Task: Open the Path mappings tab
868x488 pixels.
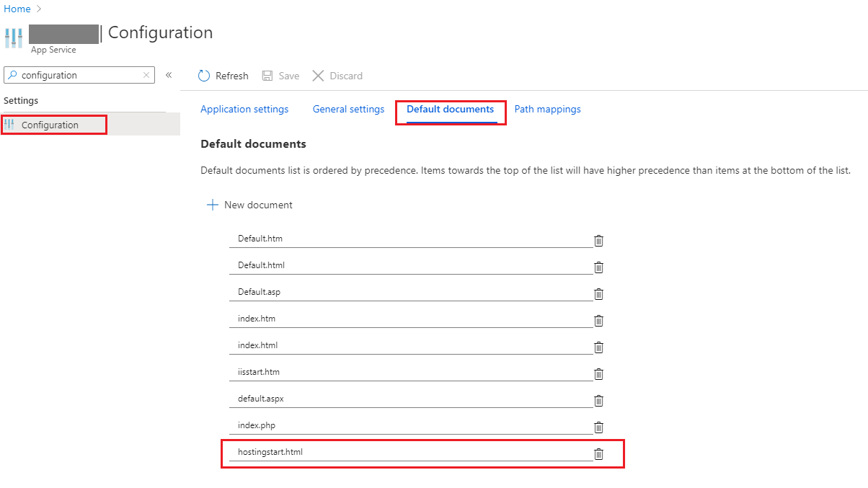Action: pyautogui.click(x=547, y=110)
